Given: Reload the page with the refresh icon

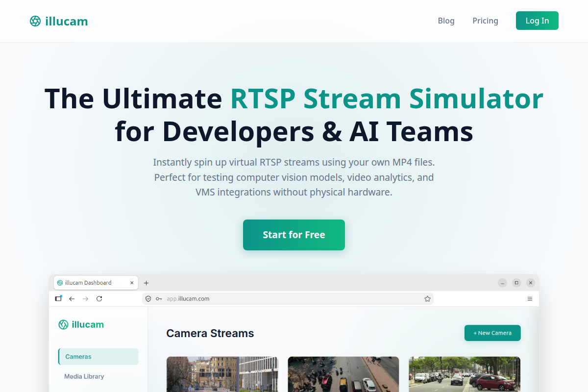Looking at the screenshot, I should [99, 298].
